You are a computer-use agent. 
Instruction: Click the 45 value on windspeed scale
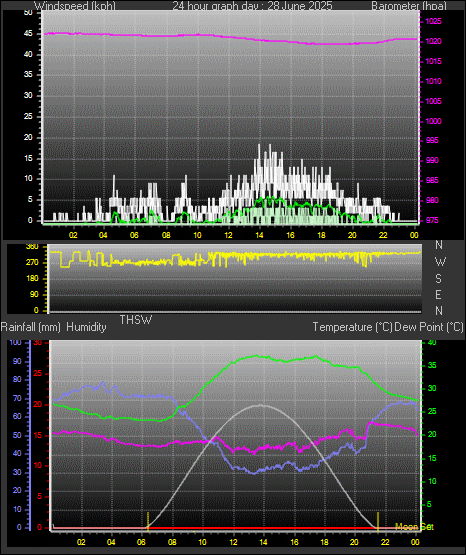[28, 34]
